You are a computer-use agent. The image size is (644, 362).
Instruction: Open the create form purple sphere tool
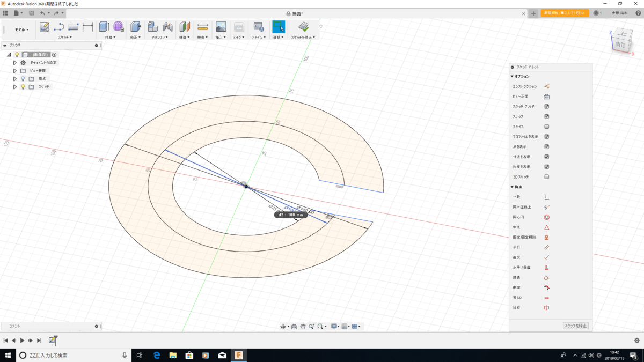click(119, 27)
